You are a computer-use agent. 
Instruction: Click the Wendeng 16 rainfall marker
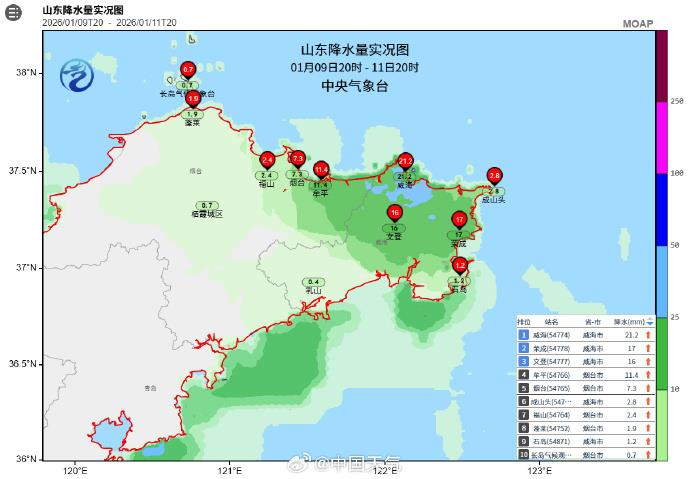[x=395, y=213]
